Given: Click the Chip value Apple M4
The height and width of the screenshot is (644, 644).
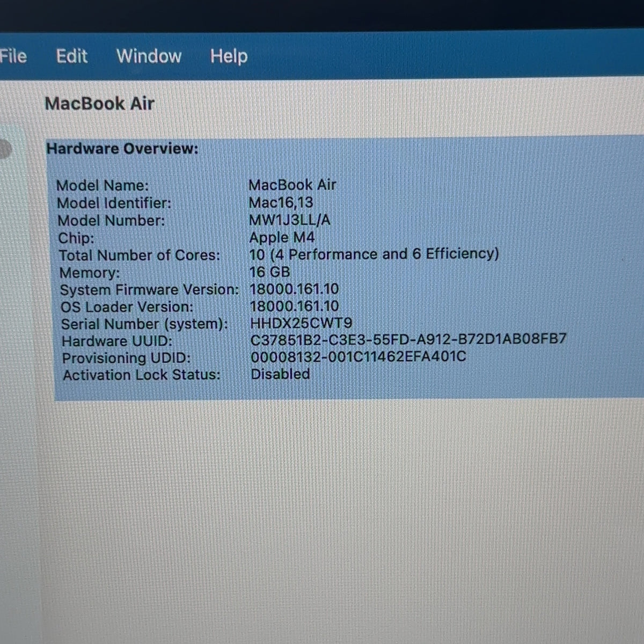Looking at the screenshot, I should (282, 237).
